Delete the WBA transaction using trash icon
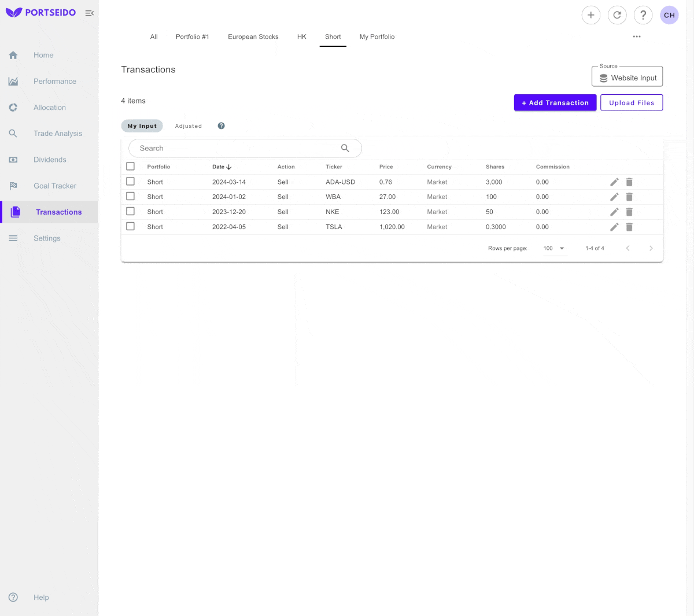694x616 pixels. 629,197
